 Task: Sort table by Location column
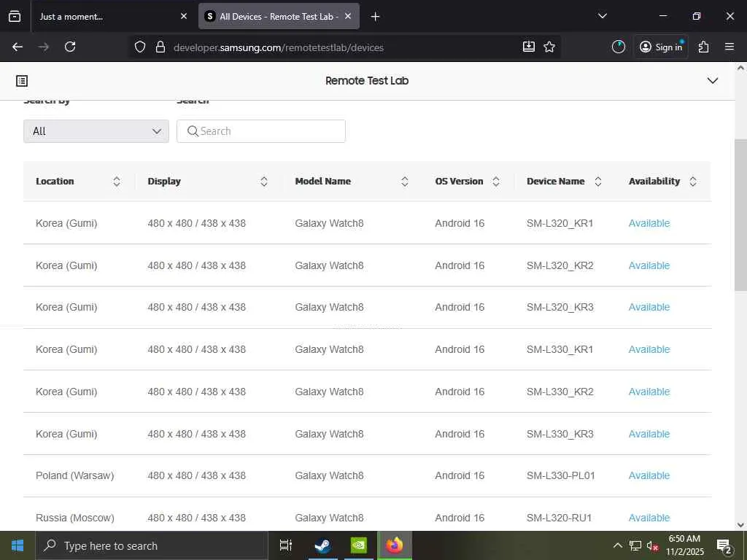117,182
